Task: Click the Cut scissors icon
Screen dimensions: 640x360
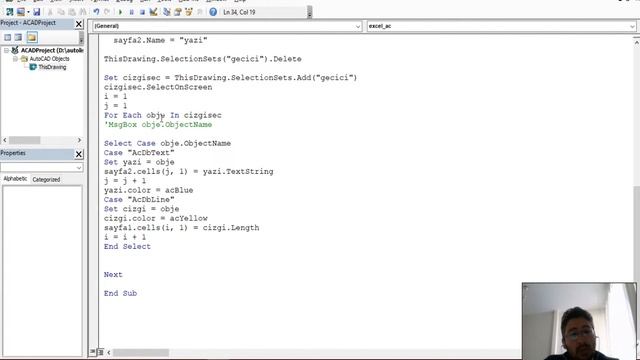Action: [x=50, y=12]
